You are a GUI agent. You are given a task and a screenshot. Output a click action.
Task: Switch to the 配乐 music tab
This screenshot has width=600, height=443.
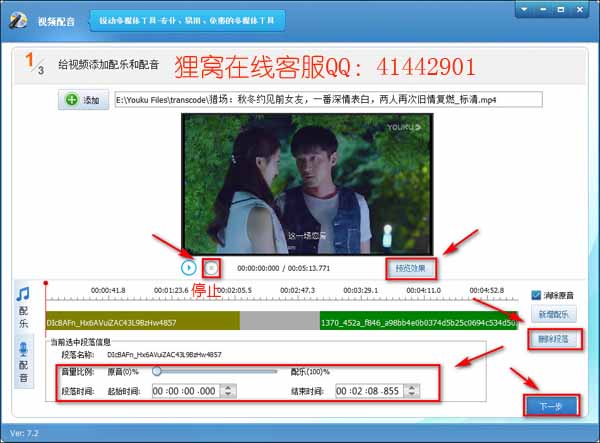23,308
